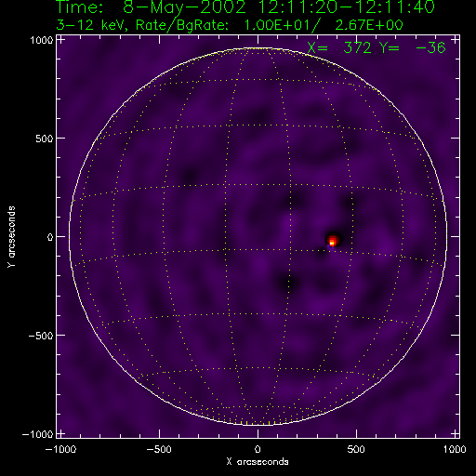
Task: Click the X-axis tick label 500
Action: coord(356,449)
